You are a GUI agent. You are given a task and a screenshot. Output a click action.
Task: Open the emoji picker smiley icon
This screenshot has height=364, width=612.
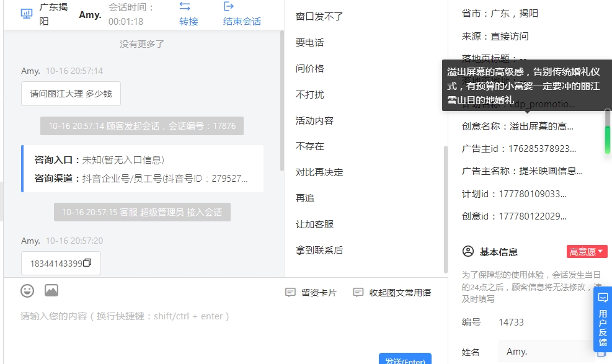(x=27, y=291)
